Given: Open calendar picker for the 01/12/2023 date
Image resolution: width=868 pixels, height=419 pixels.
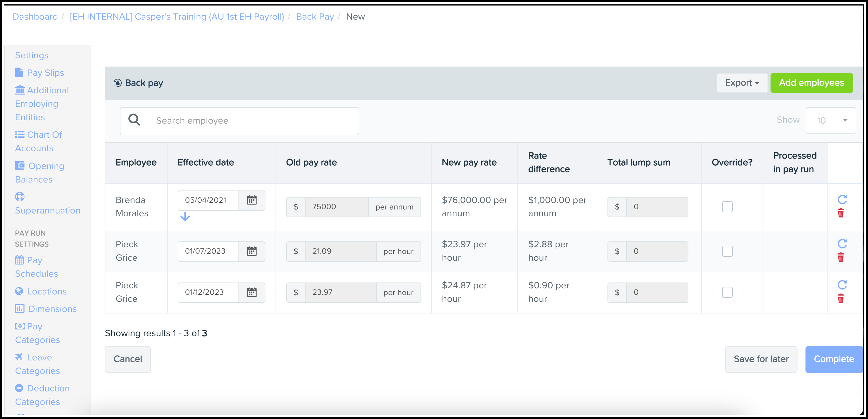Looking at the screenshot, I should (251, 292).
